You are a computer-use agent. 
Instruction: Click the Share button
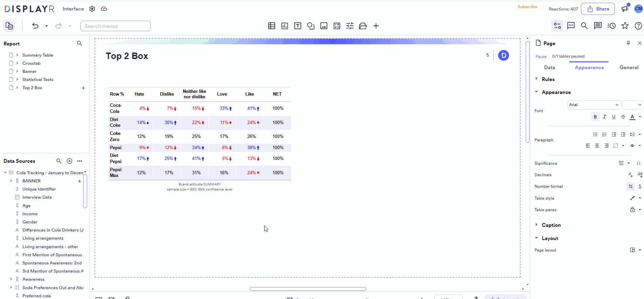tap(598, 9)
